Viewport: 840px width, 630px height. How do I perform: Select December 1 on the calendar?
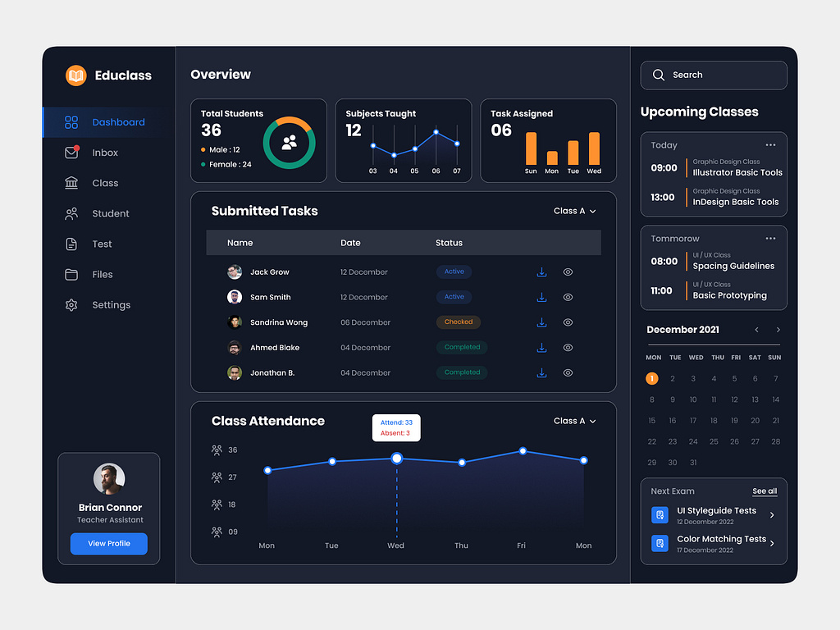tap(652, 378)
